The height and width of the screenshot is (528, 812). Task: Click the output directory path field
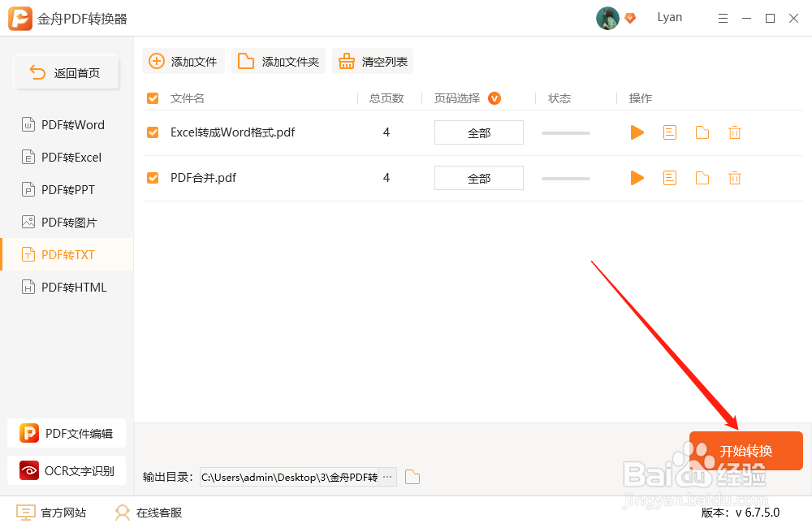[x=289, y=477]
